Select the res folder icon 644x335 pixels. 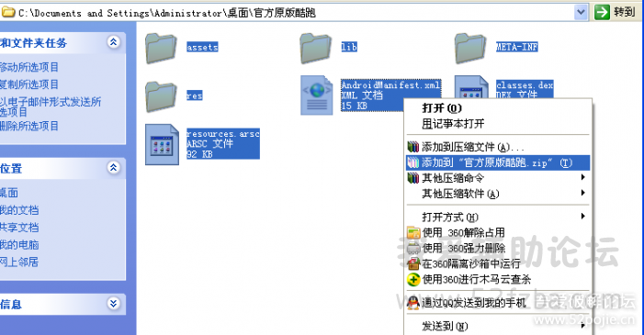pos(161,97)
